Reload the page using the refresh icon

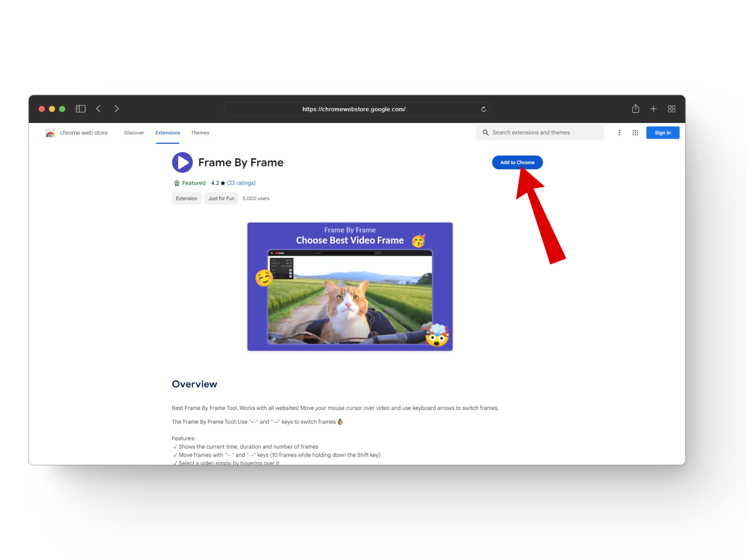click(x=483, y=109)
